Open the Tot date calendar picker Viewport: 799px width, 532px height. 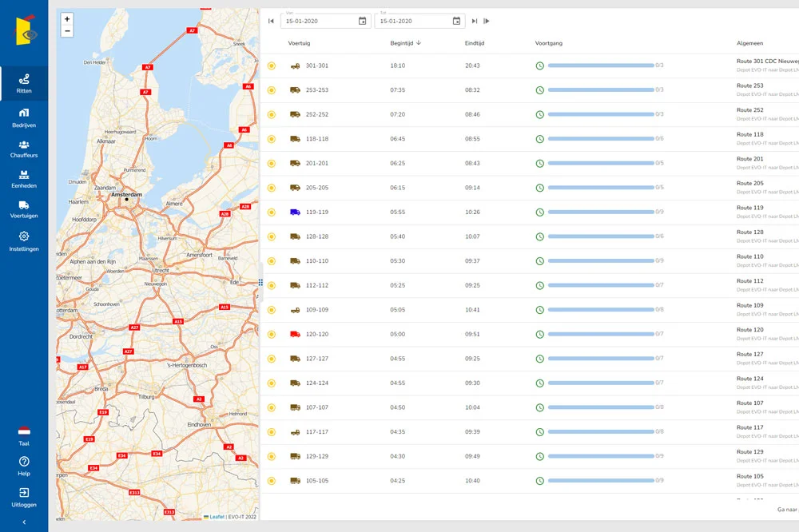456,22
